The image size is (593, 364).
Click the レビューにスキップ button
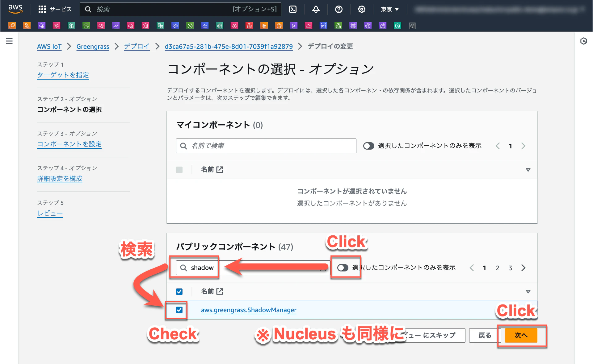coord(429,335)
